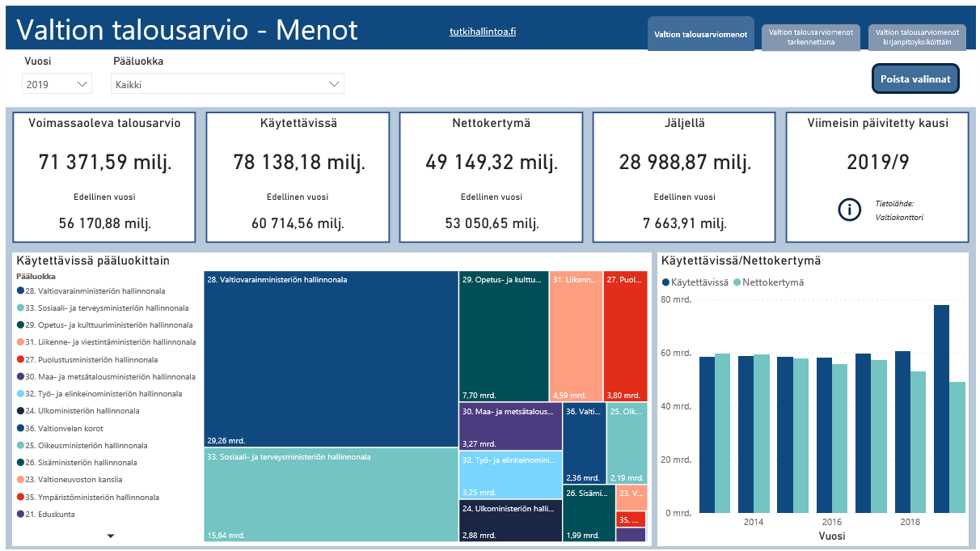Switch to Valtion talousarviomenot tarkennettuna tab

[x=811, y=36]
